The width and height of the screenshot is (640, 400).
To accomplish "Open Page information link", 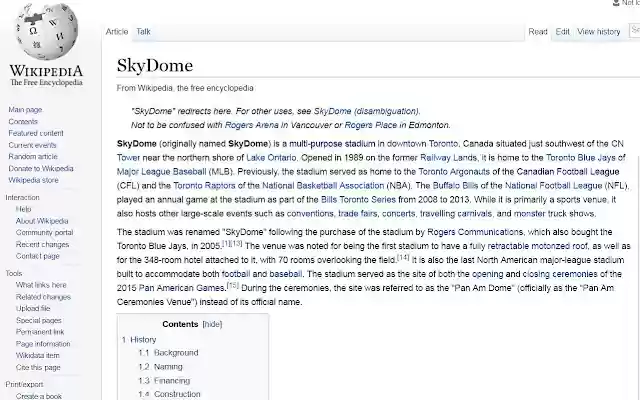I will pos(43,344).
